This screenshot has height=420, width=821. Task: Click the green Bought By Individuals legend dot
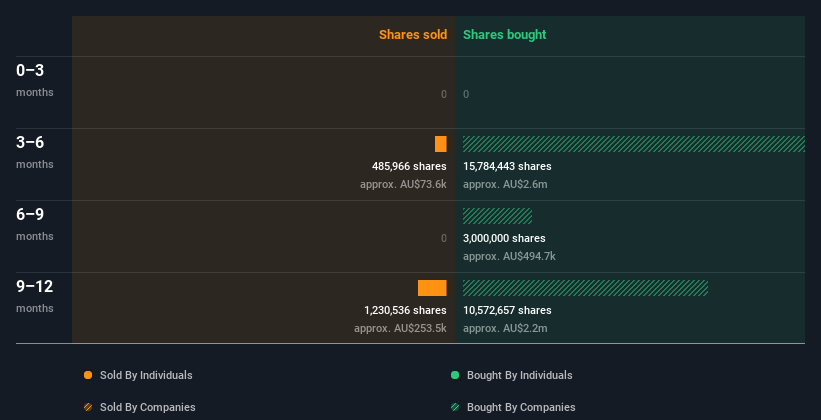tap(455, 375)
